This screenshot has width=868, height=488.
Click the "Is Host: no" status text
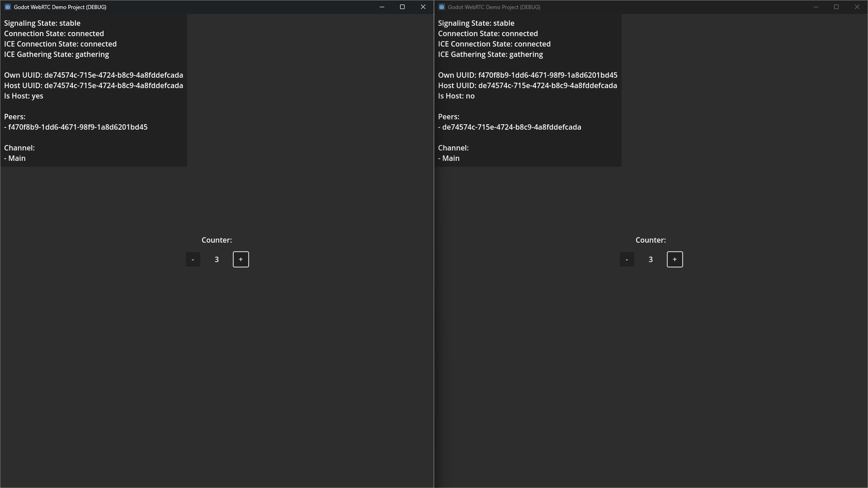click(x=456, y=96)
